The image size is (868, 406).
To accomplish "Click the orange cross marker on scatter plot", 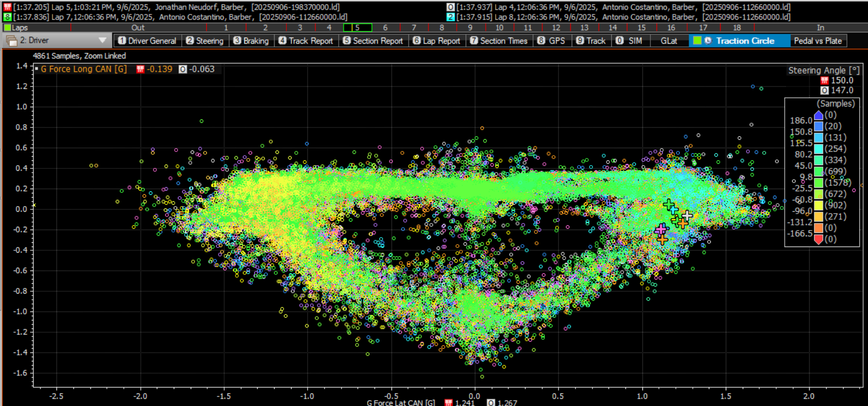I will (662, 240).
